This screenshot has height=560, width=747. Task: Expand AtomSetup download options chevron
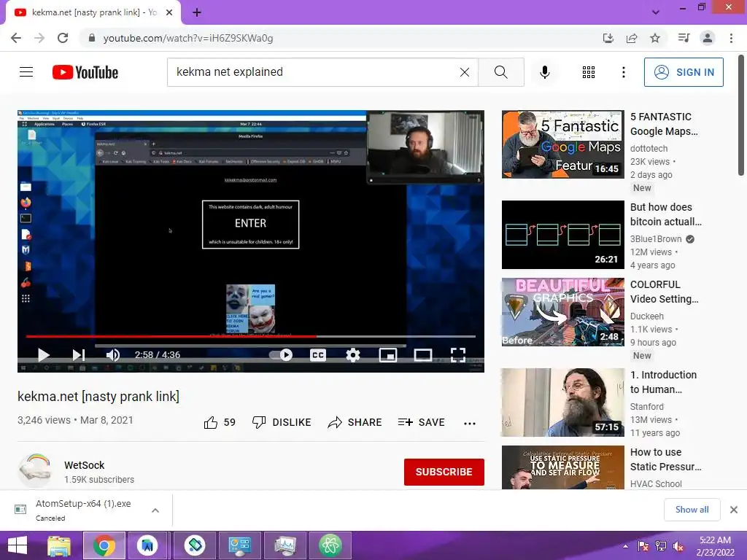[155, 510]
